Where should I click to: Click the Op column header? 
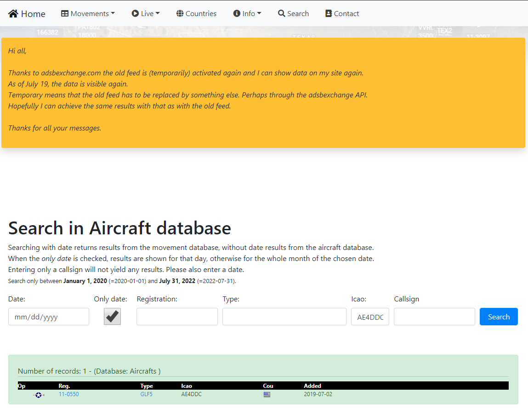coord(22,386)
